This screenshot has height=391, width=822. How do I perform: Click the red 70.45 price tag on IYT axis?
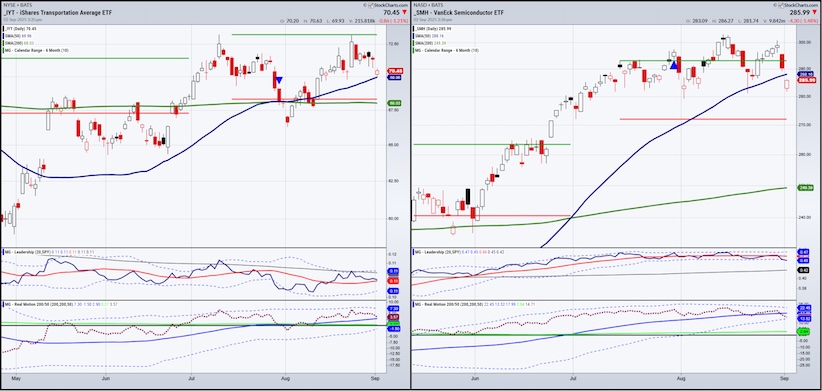pyautogui.click(x=395, y=71)
